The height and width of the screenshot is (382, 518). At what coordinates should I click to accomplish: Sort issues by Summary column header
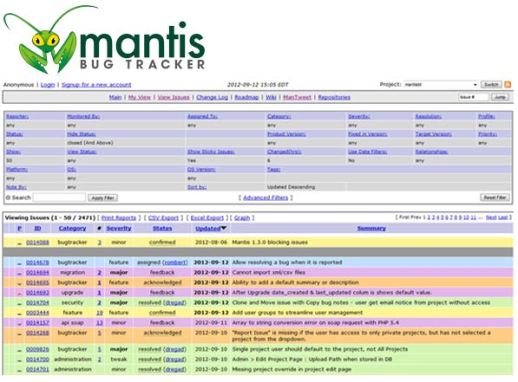[371, 228]
